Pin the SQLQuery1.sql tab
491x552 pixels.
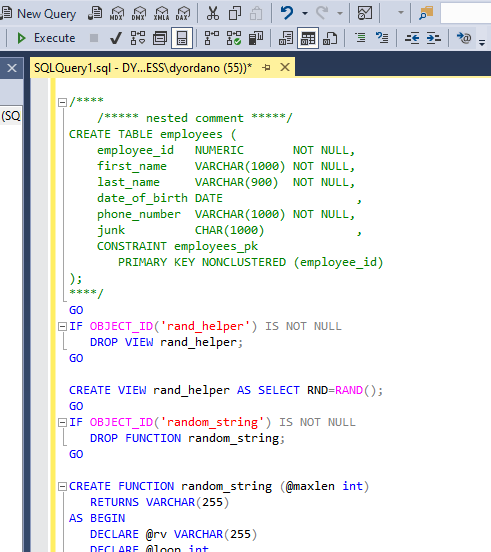[266, 67]
